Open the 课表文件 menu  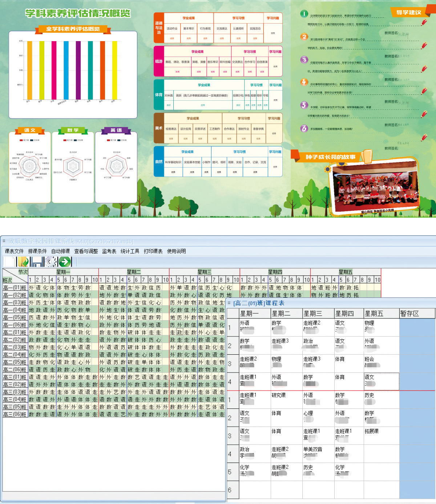[14, 251]
